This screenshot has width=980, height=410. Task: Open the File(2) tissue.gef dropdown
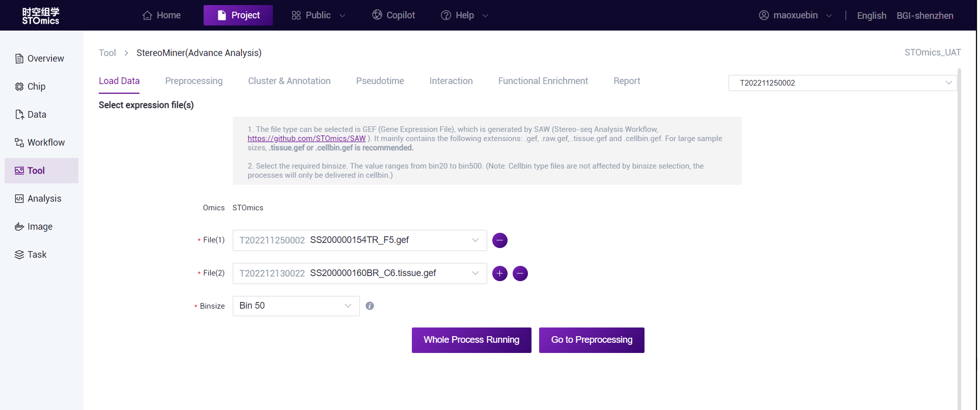(x=359, y=274)
